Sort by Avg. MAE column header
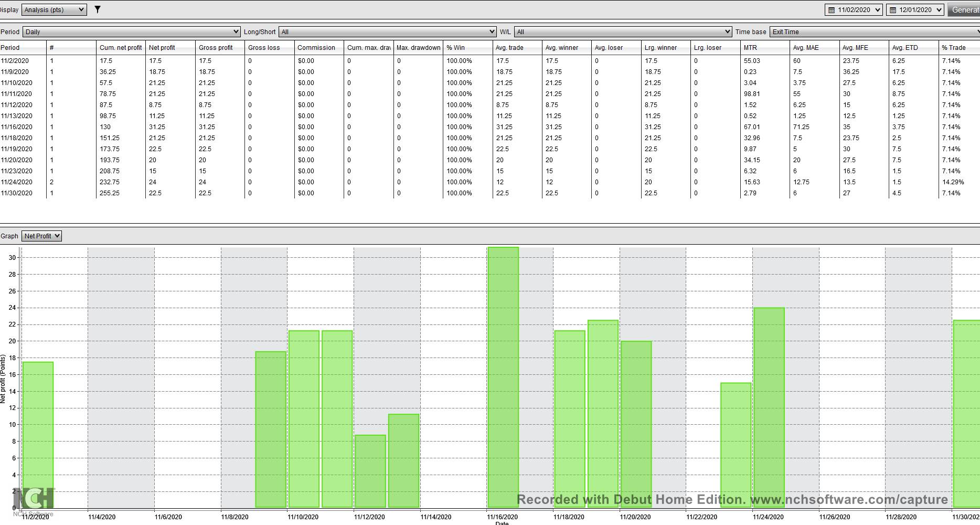980x525 pixels. click(815, 47)
